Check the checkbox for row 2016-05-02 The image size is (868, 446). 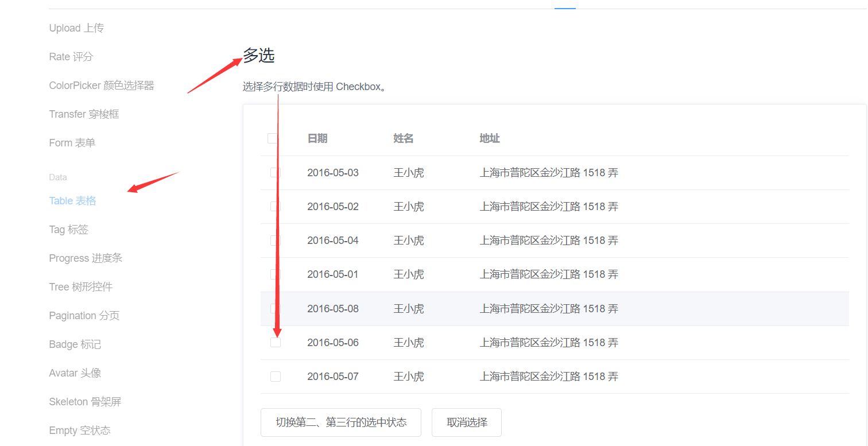[x=275, y=206]
